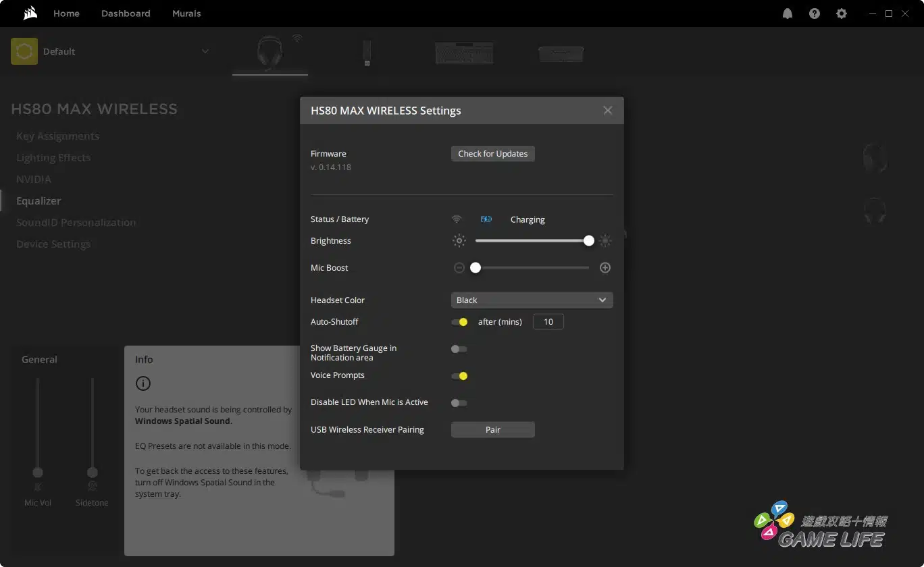Enable Disable LED When Mic is Active
The height and width of the screenshot is (567, 924).
click(x=459, y=403)
